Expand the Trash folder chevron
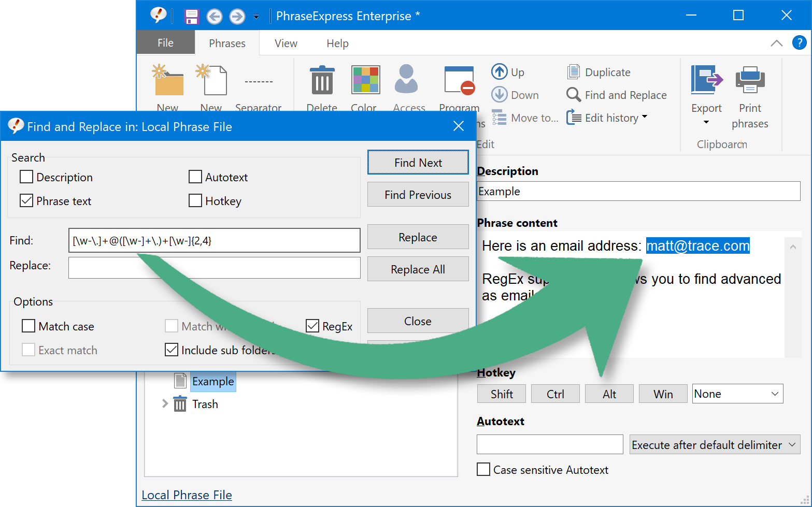This screenshot has height=507, width=812. [x=165, y=403]
